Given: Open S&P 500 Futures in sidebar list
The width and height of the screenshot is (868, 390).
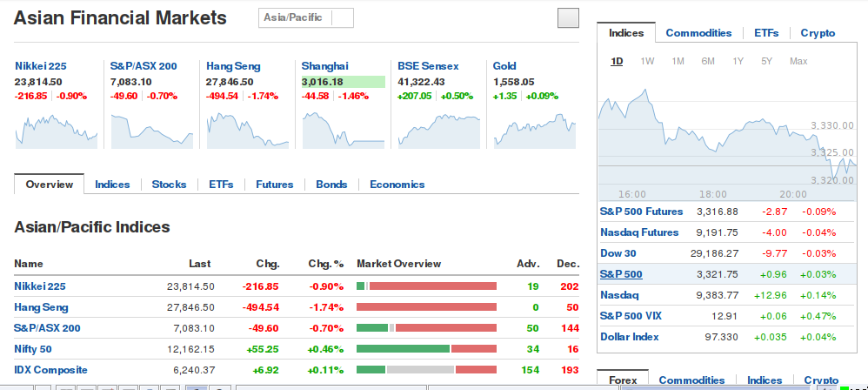Looking at the screenshot, I should click(642, 212).
